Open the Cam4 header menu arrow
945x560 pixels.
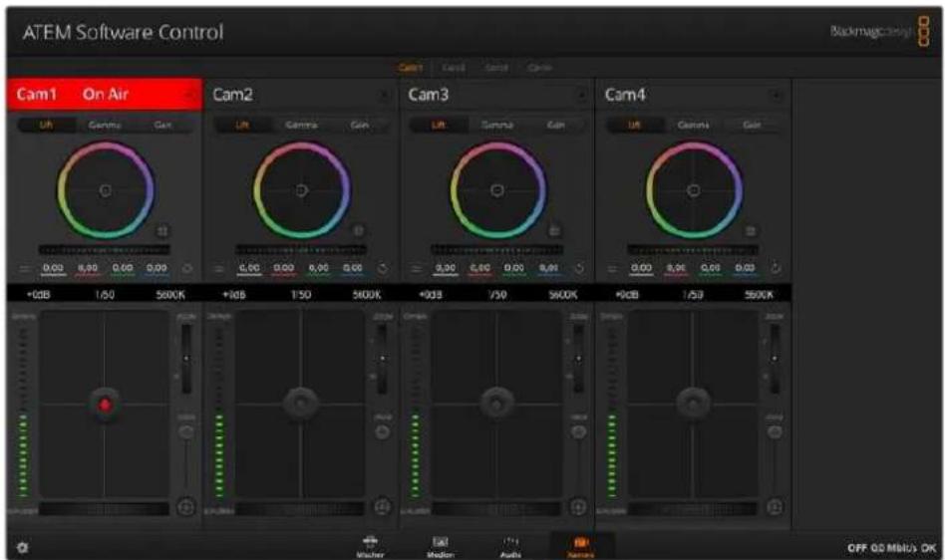tap(777, 95)
